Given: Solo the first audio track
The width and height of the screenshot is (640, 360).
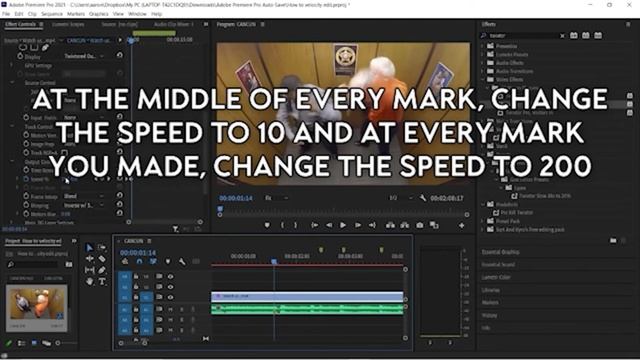Looking at the screenshot, I should [182, 309].
